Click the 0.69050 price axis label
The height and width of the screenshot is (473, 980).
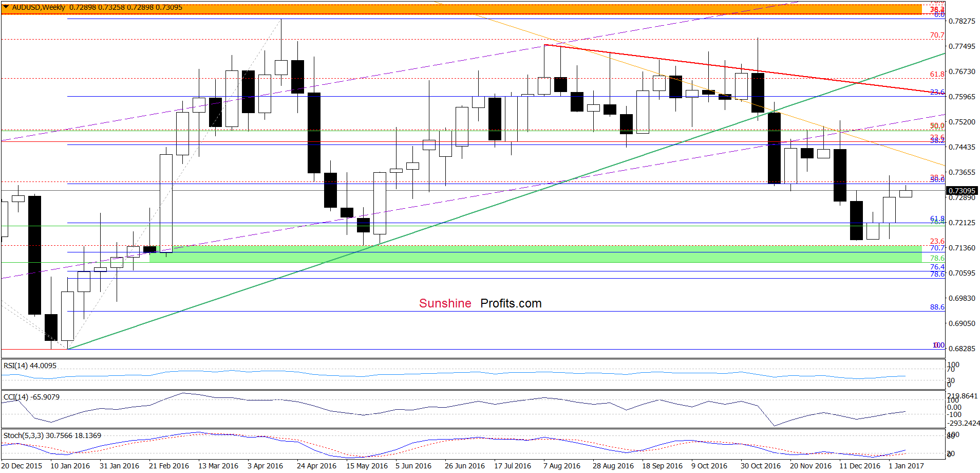coord(962,323)
